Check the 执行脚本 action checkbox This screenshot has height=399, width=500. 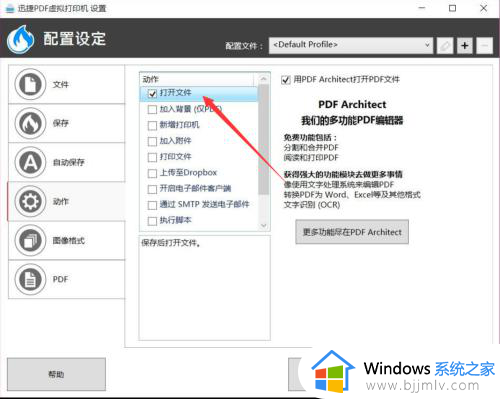coord(152,221)
